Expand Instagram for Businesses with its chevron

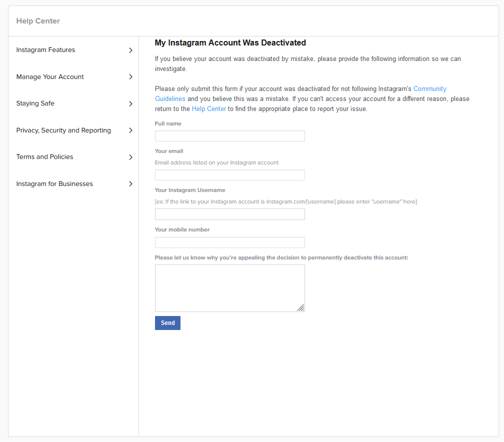pyautogui.click(x=130, y=184)
